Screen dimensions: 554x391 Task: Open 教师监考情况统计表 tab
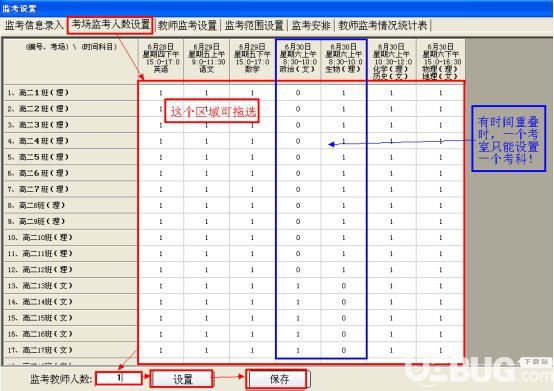383,25
